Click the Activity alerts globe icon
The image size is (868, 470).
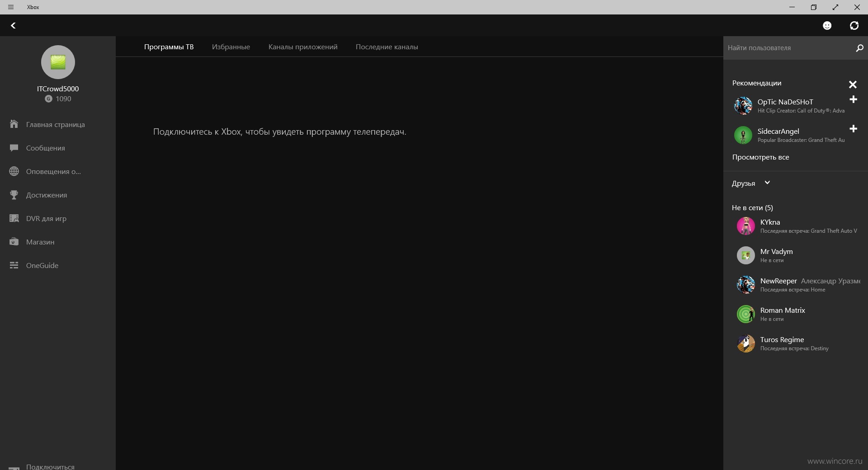pos(14,171)
